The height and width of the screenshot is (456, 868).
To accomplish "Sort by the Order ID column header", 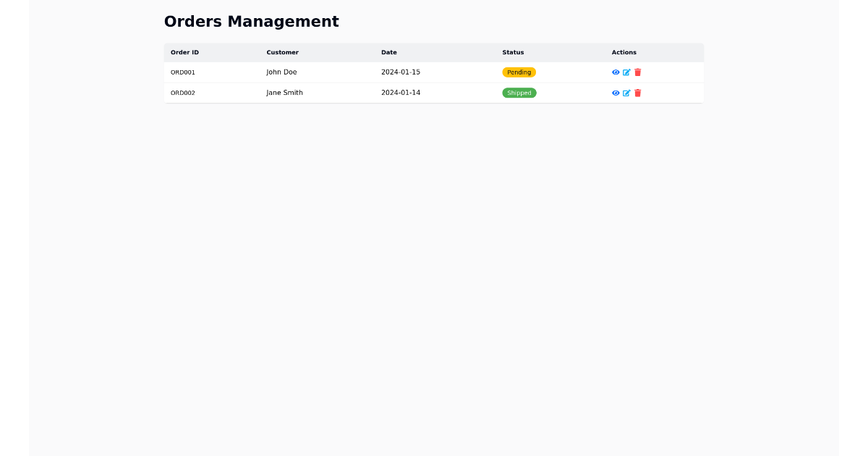I will pos(184,52).
